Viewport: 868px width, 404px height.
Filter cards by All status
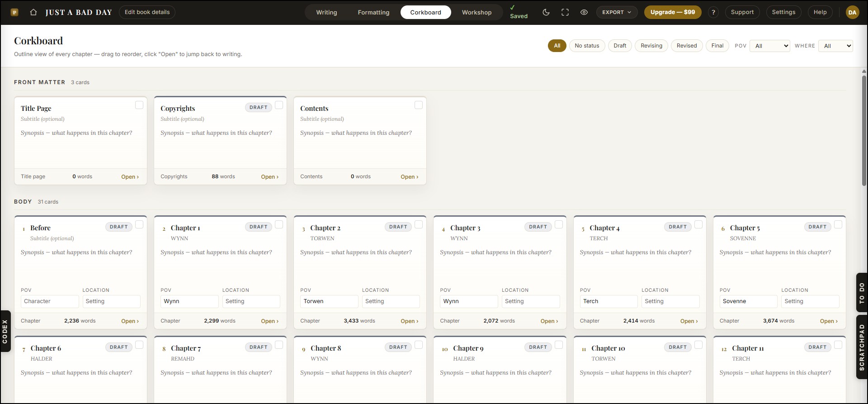(557, 46)
